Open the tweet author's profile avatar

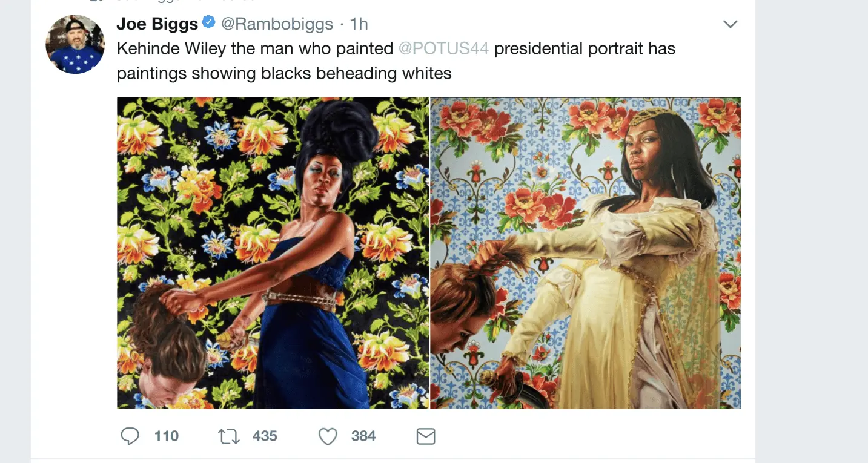click(75, 44)
